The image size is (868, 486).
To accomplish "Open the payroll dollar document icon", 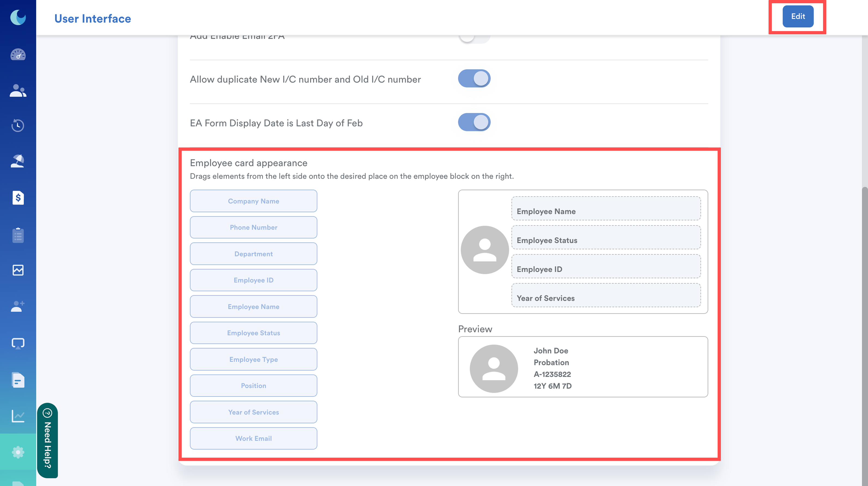I will click(18, 198).
